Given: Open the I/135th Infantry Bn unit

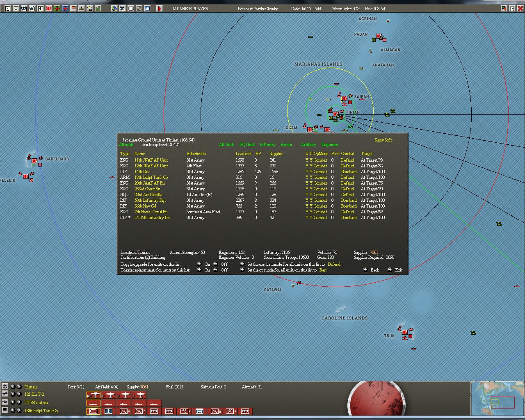Looking at the screenshot, I should pos(152,217).
